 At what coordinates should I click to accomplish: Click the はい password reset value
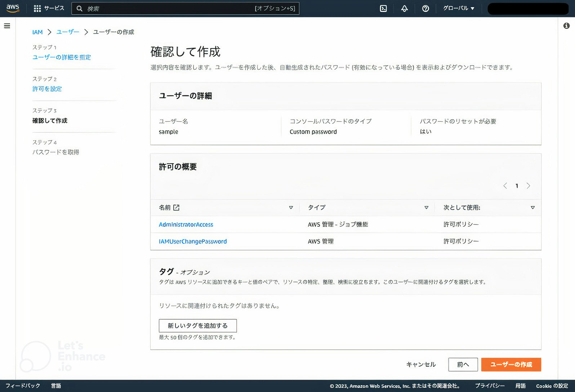[425, 132]
